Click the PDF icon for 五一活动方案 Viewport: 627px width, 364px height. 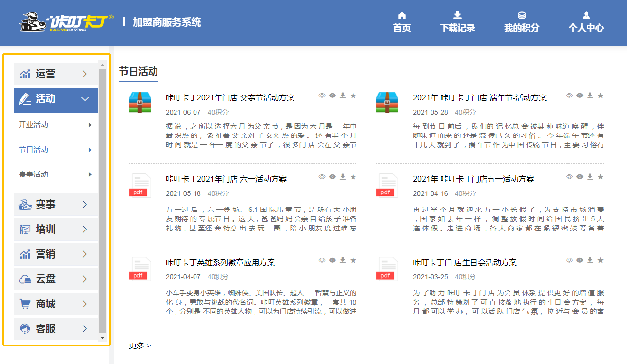387,186
